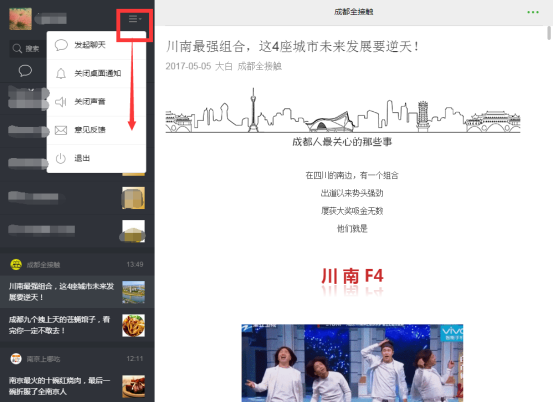Screen dimensions: 553x402
Task: Select 发起聊天 from the menu
Action: 96,45
